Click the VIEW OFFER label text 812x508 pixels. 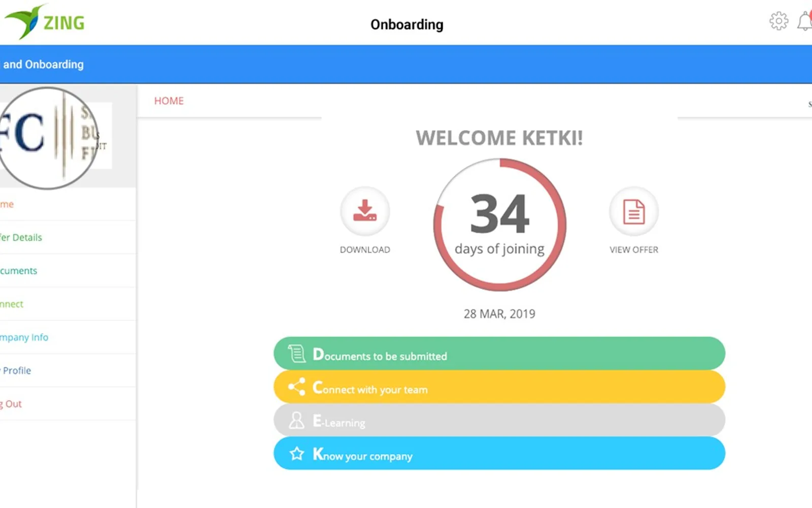pyautogui.click(x=634, y=249)
